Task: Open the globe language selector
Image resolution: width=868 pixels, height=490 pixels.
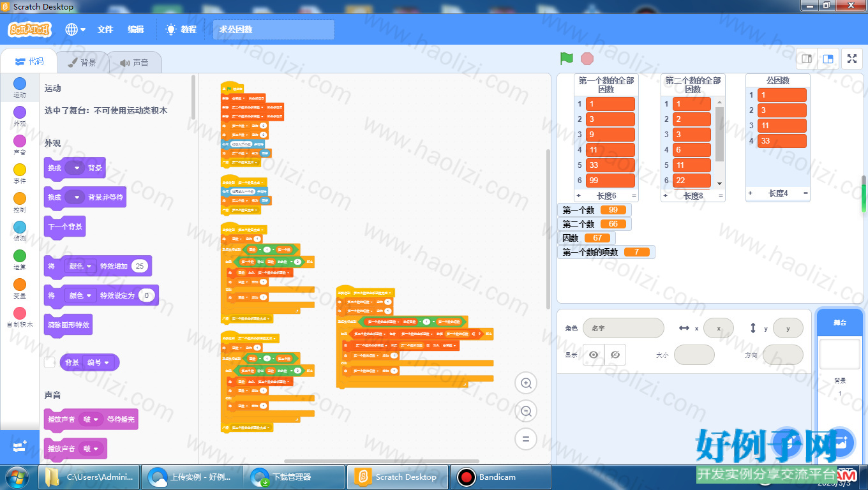Action: point(75,29)
